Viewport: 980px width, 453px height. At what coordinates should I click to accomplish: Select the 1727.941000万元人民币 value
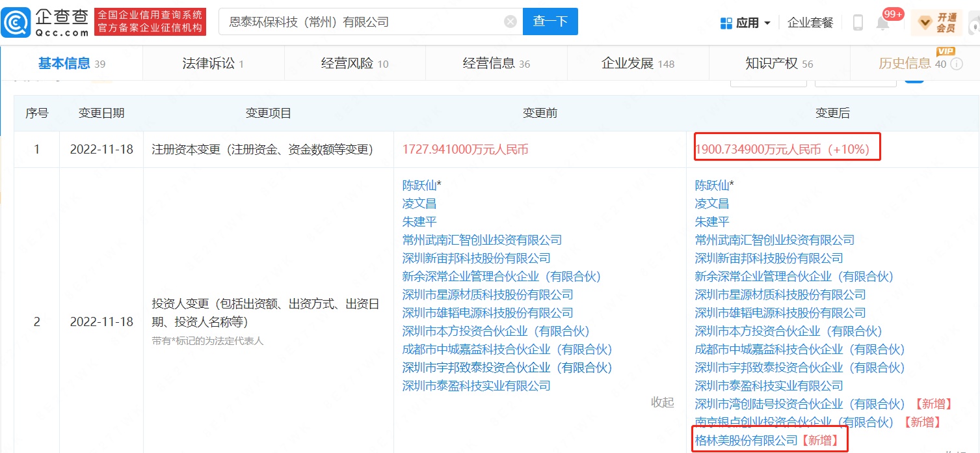[465, 150]
